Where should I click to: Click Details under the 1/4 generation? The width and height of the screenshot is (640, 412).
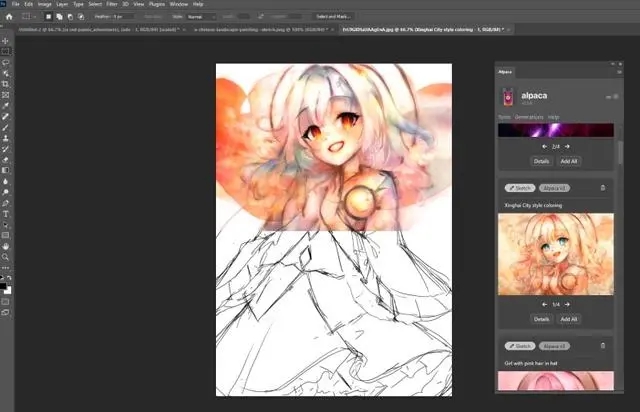[541, 319]
